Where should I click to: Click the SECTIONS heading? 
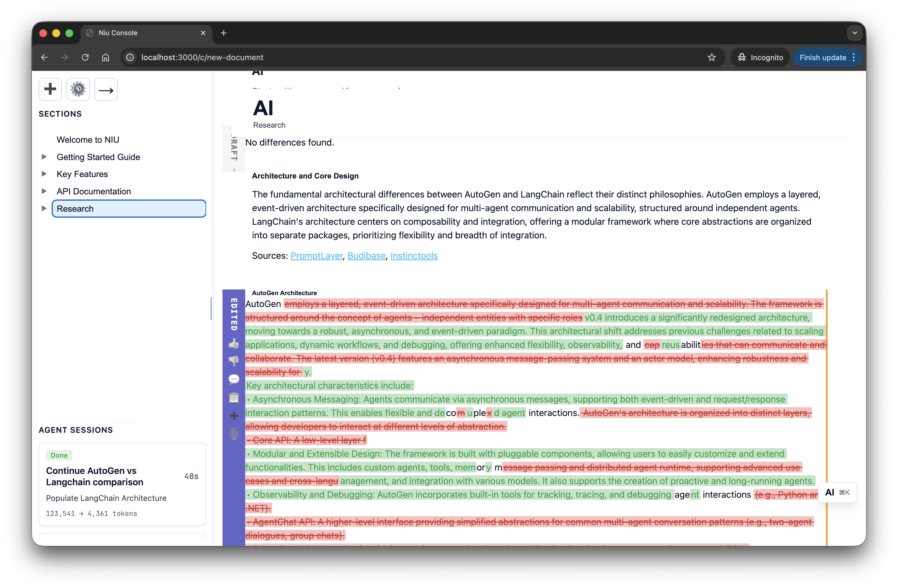(x=60, y=114)
